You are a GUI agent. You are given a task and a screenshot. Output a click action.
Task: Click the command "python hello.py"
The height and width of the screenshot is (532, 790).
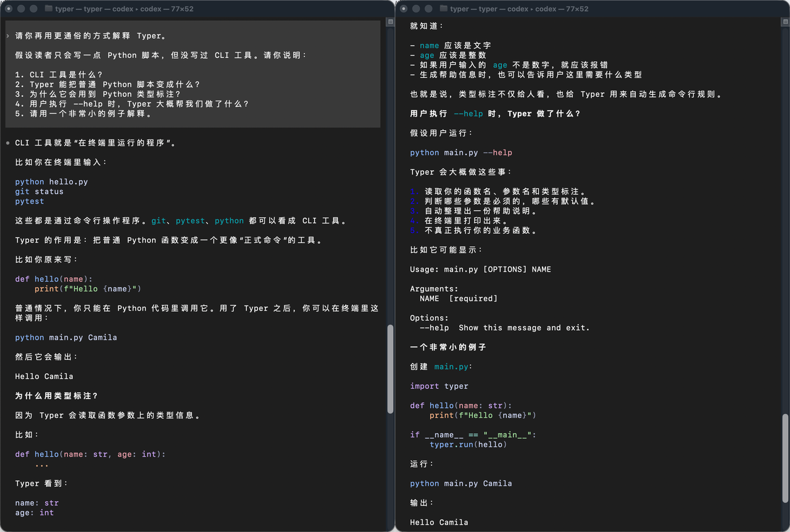[x=52, y=182]
